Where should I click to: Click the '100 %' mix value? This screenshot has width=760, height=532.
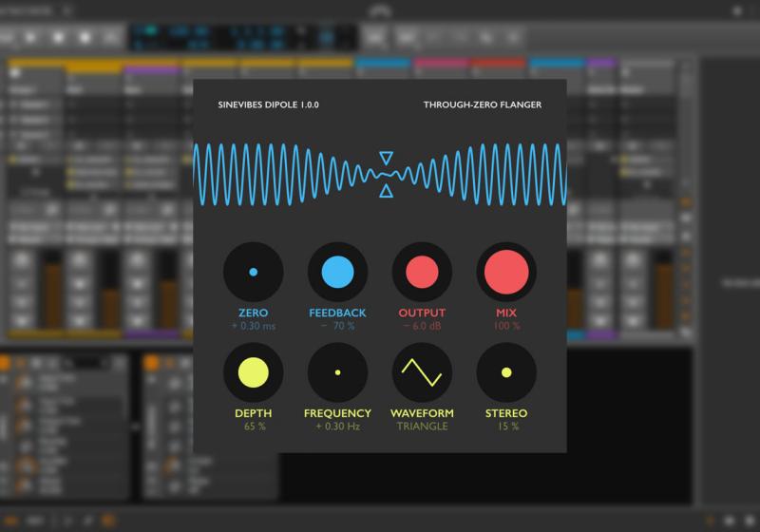coord(506,326)
